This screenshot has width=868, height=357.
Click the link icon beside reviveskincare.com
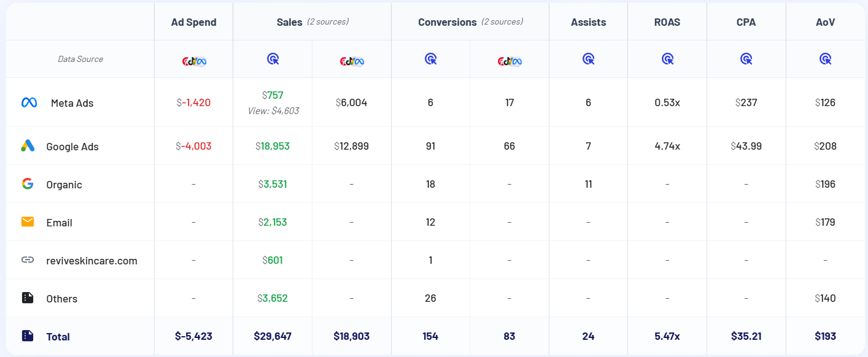[28, 259]
